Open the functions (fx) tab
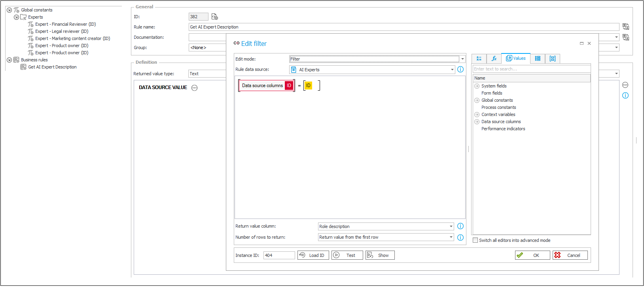Image resolution: width=644 pixels, height=287 pixels. point(494,59)
